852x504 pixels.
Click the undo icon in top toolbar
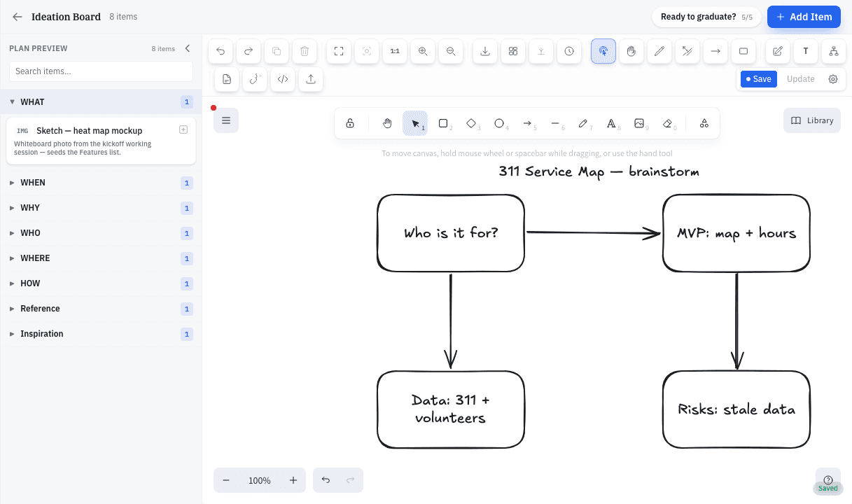pos(221,51)
